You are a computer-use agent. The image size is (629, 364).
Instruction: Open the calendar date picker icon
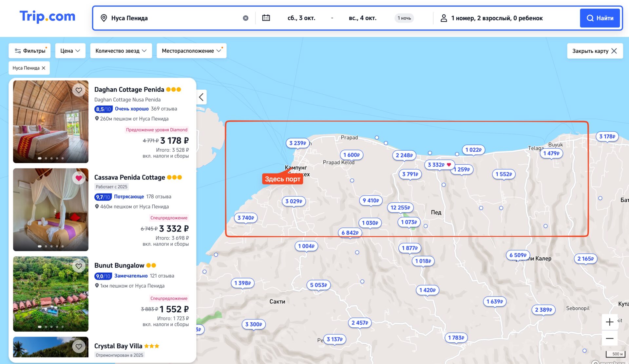(266, 18)
